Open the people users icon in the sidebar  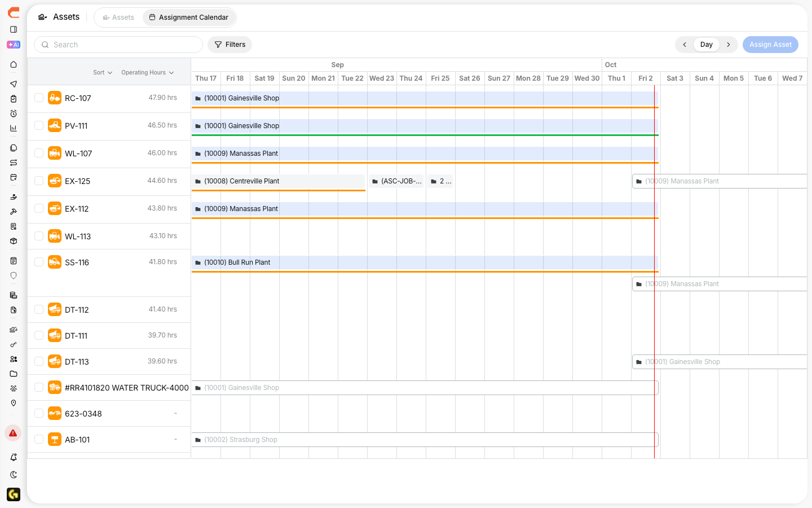pos(14,359)
